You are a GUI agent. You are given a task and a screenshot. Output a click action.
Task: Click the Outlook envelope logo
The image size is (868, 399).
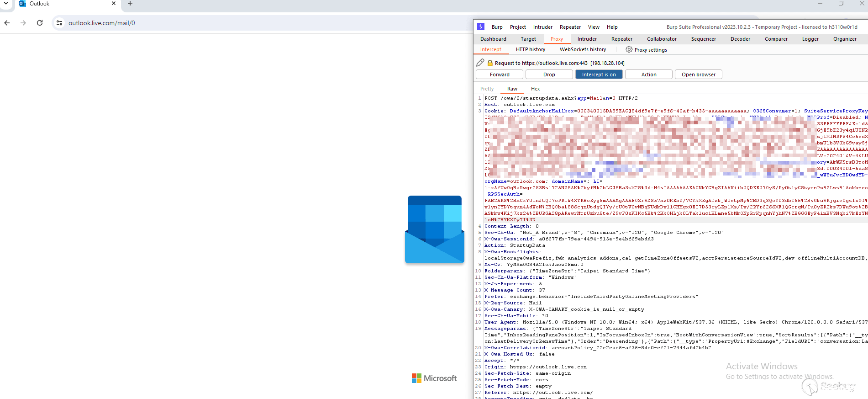(435, 229)
